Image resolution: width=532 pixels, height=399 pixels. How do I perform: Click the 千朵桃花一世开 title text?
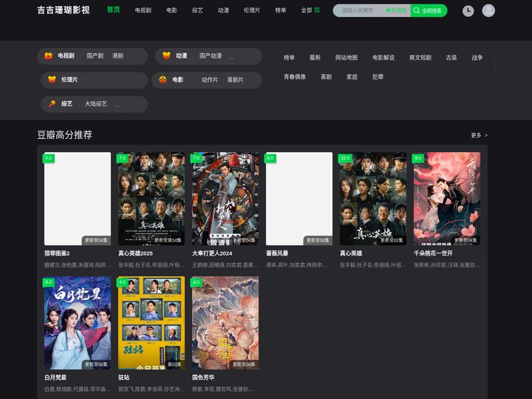(433, 253)
